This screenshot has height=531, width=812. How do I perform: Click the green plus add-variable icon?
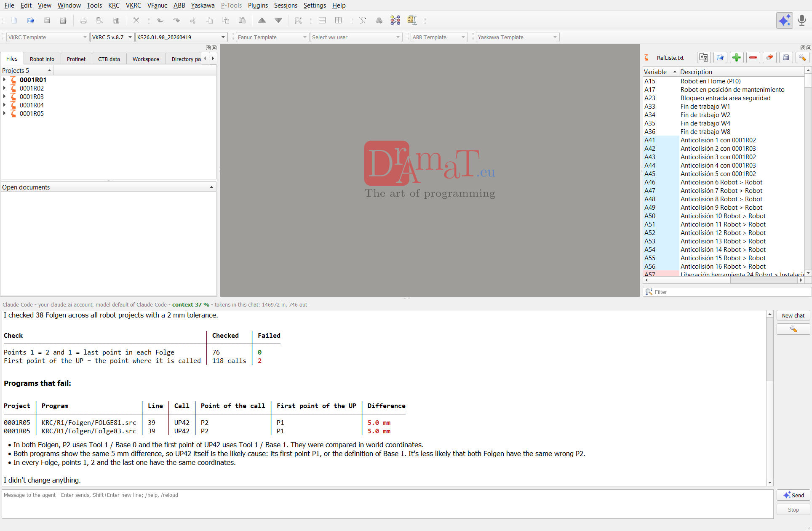tap(737, 58)
